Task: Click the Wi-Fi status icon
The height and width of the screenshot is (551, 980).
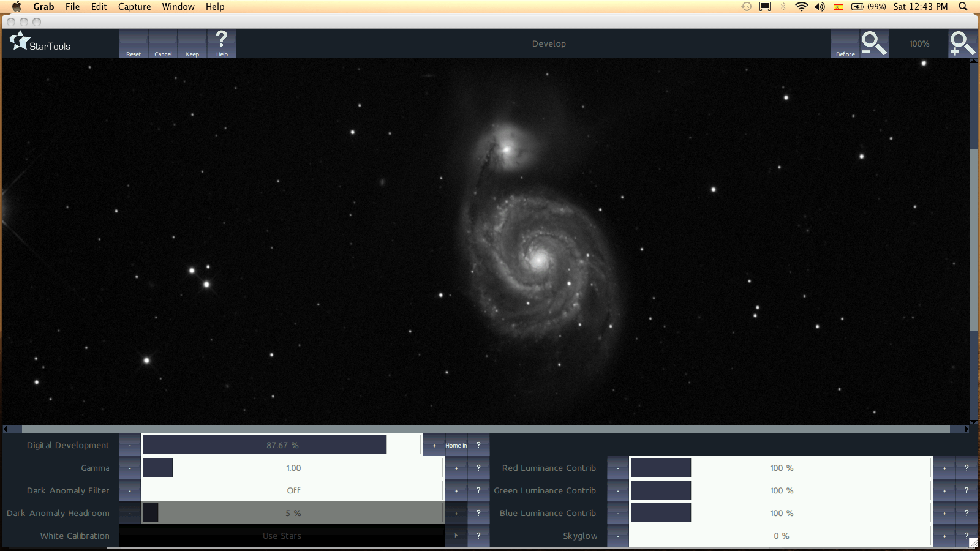Action: [x=801, y=7]
